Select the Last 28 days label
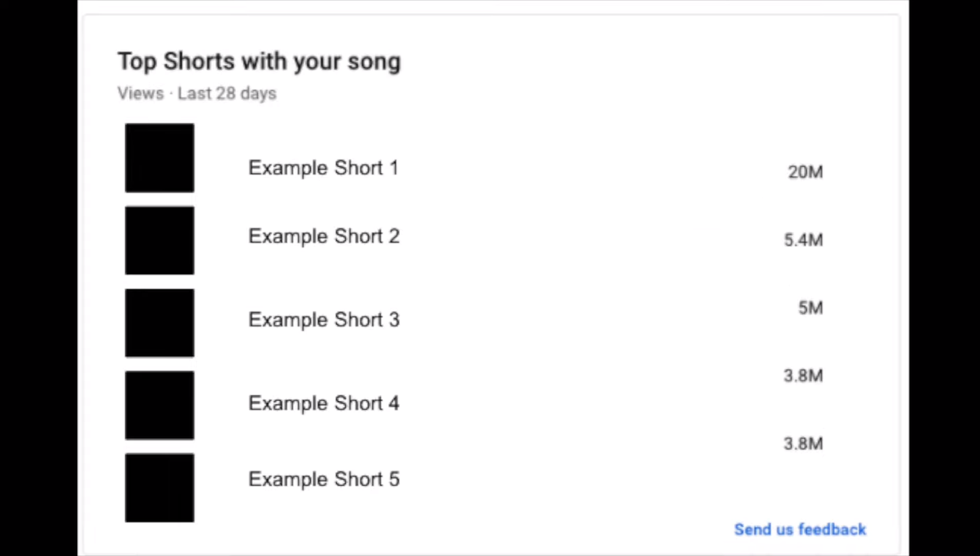 tap(227, 94)
